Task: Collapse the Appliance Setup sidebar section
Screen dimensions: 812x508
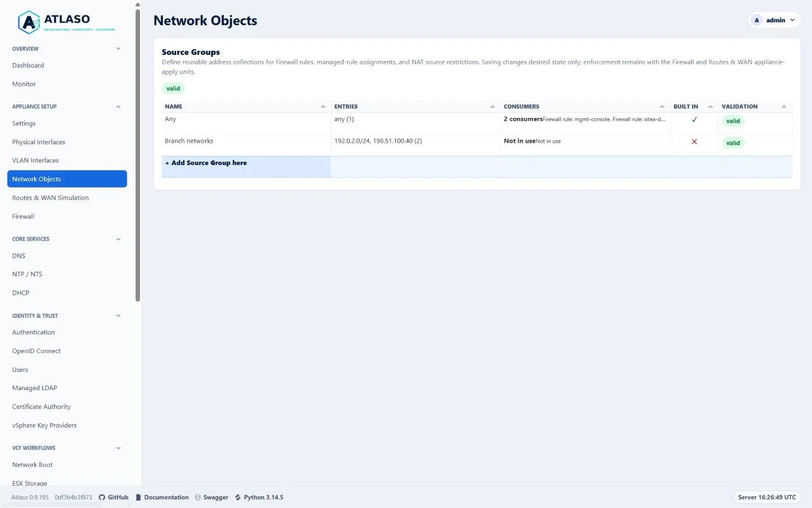Action: (x=118, y=107)
